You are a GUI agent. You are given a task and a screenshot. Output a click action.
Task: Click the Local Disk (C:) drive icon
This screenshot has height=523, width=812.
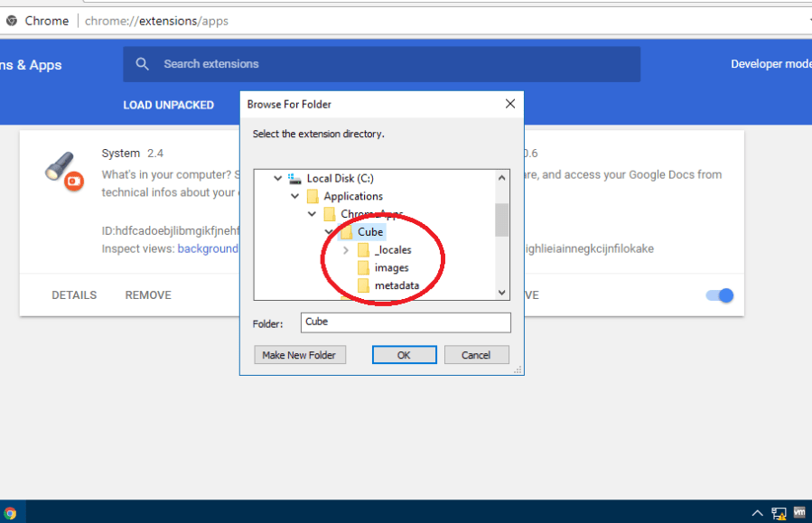[x=294, y=179]
